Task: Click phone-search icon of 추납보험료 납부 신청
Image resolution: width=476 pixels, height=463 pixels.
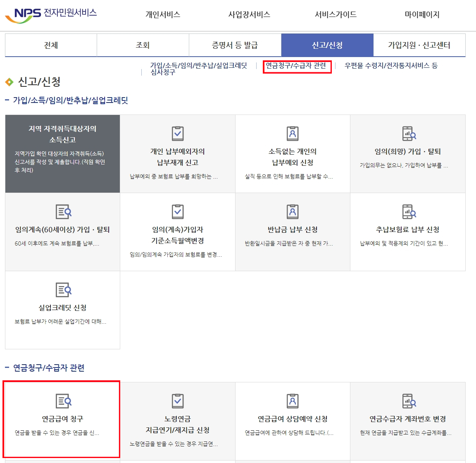Action: click(x=409, y=211)
